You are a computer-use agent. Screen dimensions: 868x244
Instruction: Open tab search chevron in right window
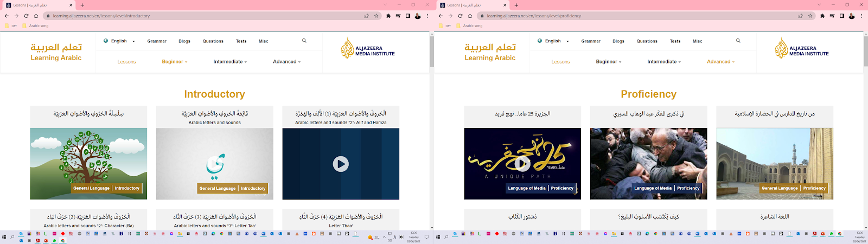click(819, 5)
